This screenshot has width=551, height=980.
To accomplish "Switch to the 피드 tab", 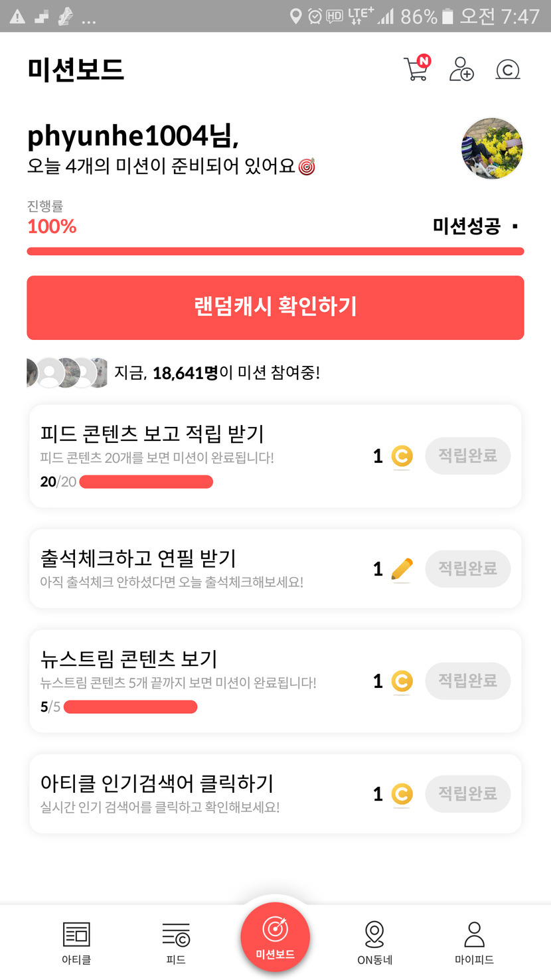I will click(176, 942).
